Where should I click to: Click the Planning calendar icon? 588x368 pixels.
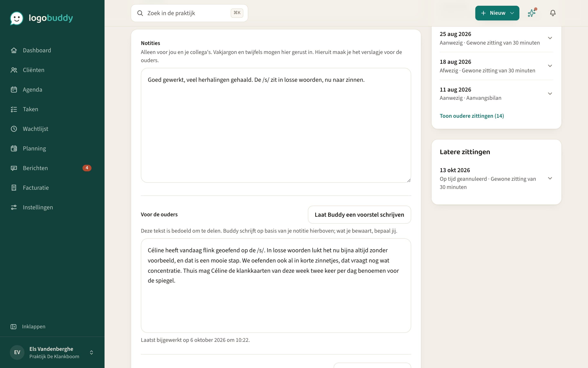14,148
